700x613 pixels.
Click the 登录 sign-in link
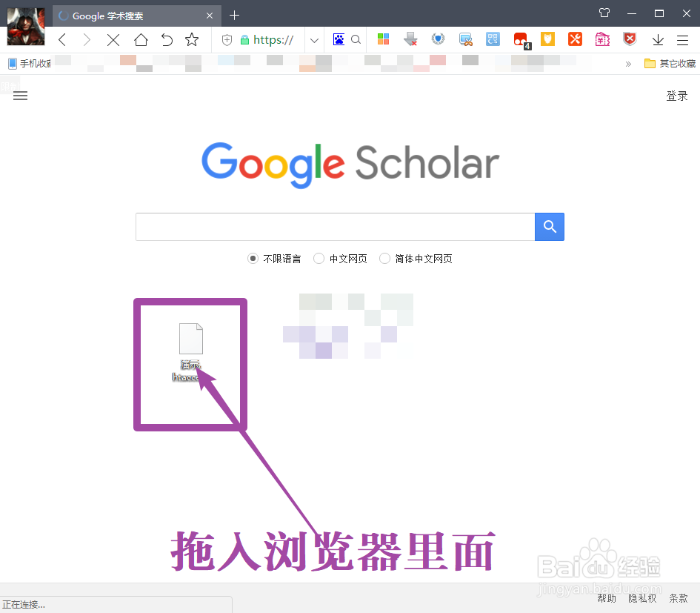pyautogui.click(x=676, y=96)
